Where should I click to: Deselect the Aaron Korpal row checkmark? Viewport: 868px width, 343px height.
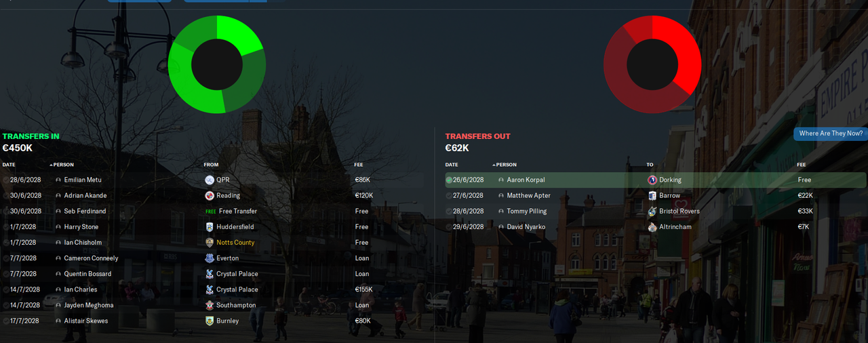tap(449, 180)
